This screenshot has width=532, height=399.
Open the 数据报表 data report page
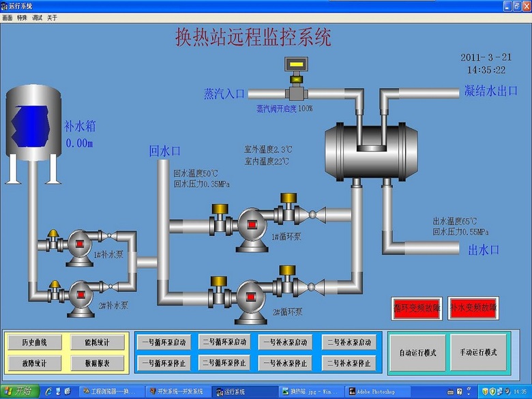click(x=95, y=363)
